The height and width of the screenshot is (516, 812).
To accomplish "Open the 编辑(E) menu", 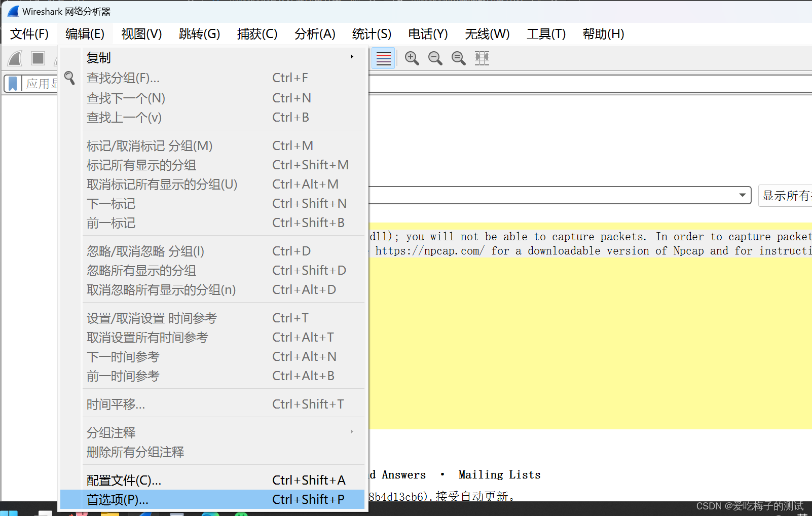I will pos(85,34).
